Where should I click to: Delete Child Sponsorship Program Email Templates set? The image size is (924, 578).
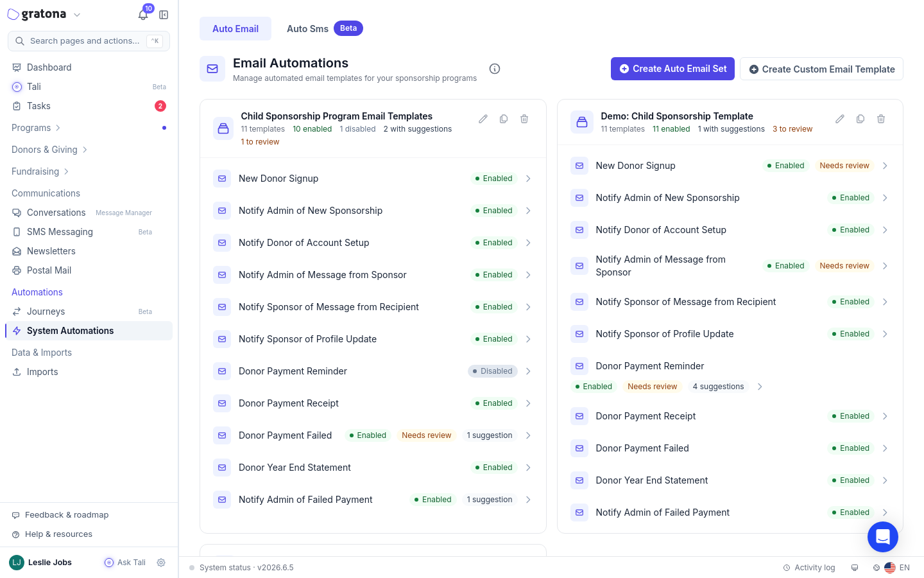point(524,119)
